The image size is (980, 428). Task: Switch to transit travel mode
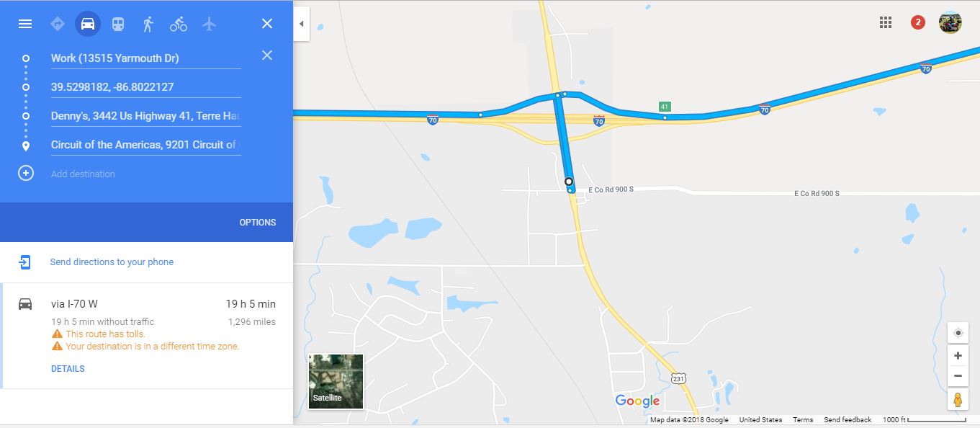(118, 24)
